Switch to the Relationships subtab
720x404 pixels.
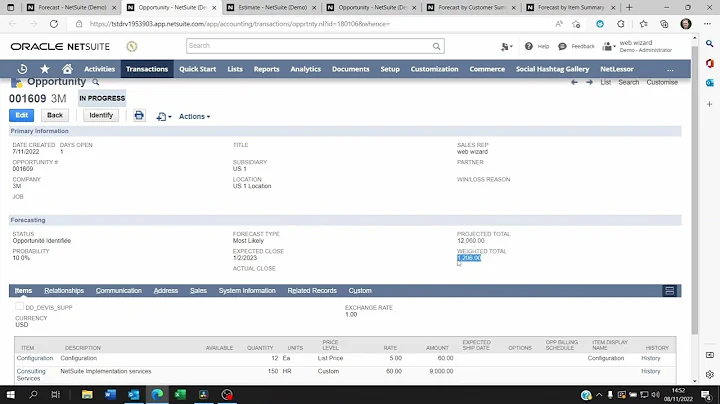tap(64, 291)
